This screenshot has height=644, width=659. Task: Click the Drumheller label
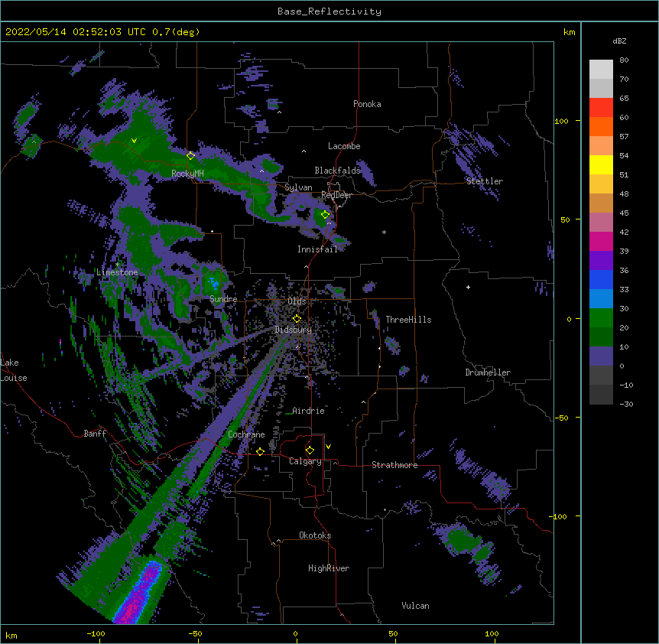488,372
